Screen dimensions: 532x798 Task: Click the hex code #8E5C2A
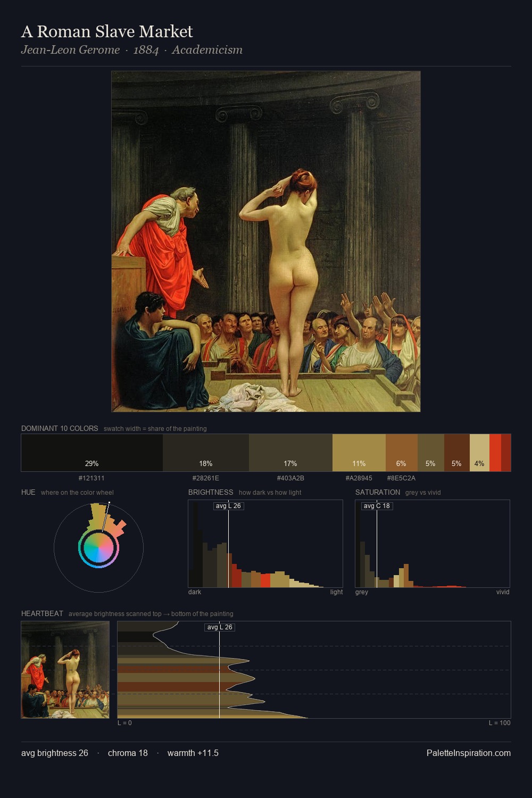point(401,478)
